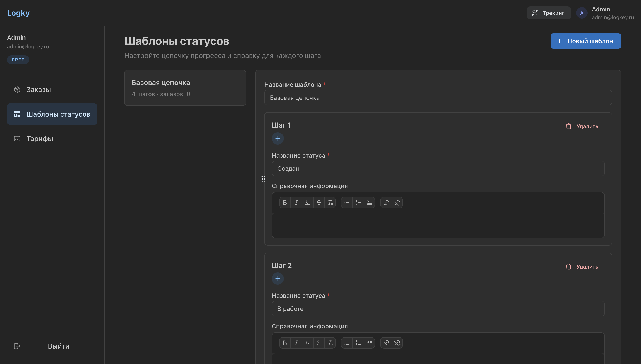Remove link in Шаг 1 editor
Screen dimensions: 641x364
tap(397, 202)
